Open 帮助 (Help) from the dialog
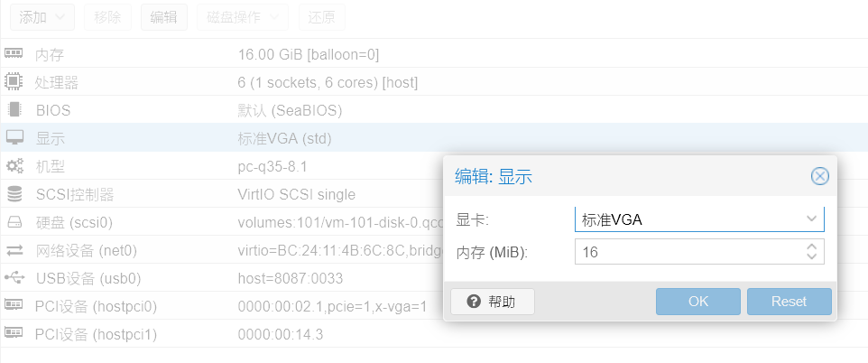This screenshot has height=363, width=868. point(493,302)
